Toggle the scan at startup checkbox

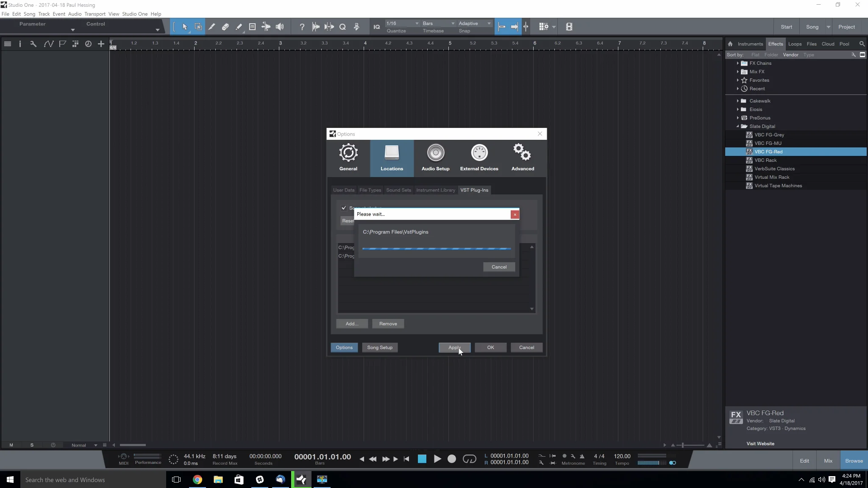click(344, 208)
